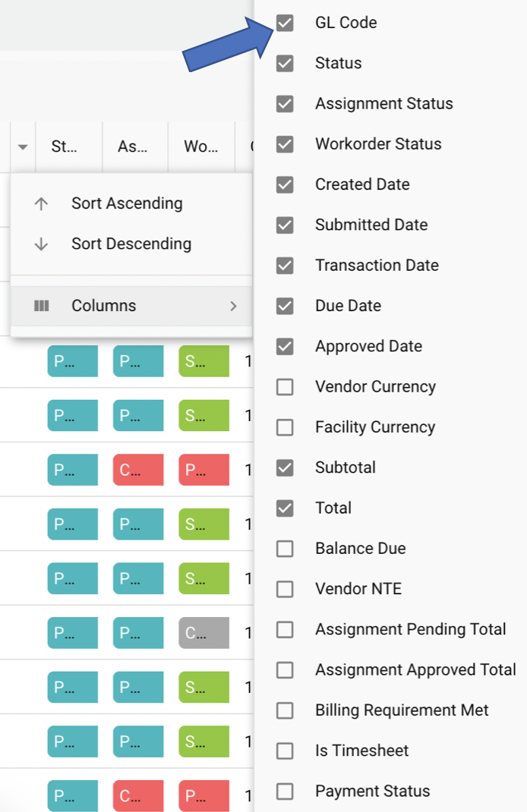This screenshot has width=527, height=812.
Task: Click the first green Workorder status badge
Action: [x=204, y=361]
